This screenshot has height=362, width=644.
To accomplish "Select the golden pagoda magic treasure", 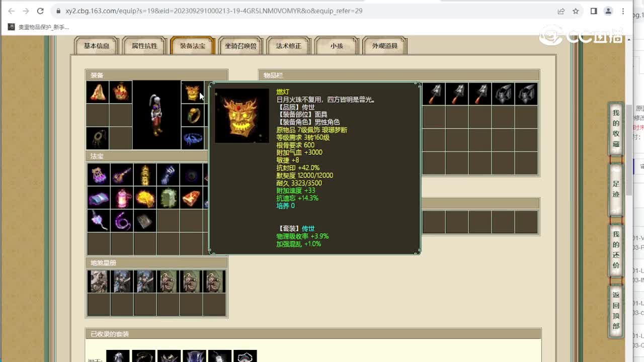I will (x=145, y=174).
